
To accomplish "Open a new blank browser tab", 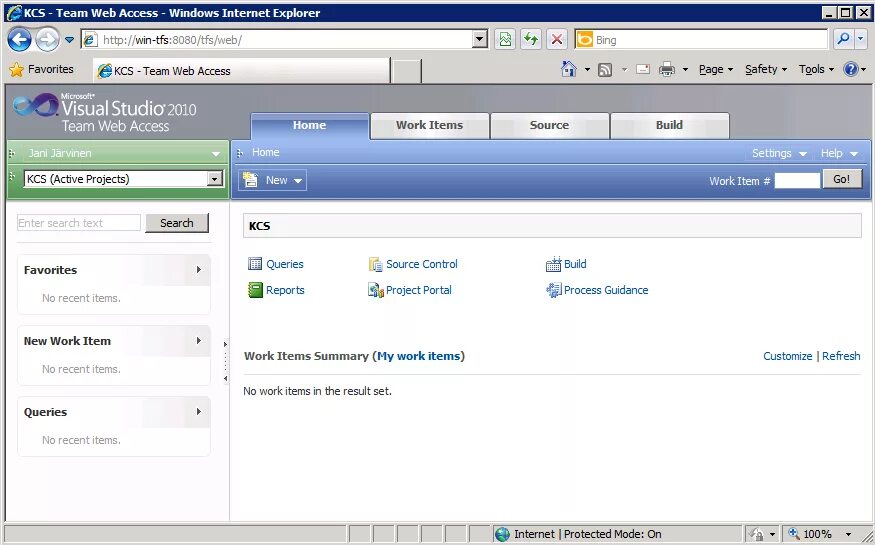I will click(x=407, y=71).
